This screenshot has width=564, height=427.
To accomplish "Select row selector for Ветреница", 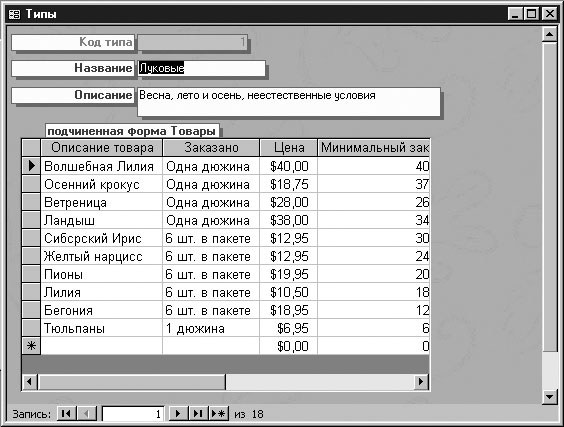I will [31, 202].
